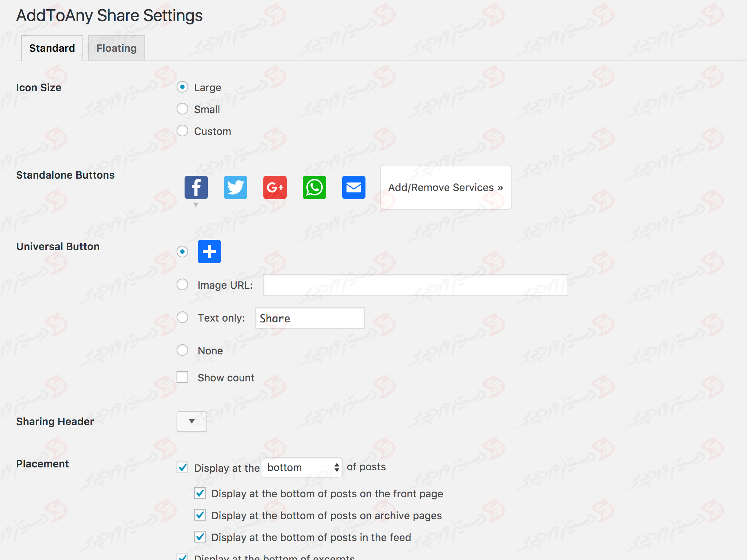
Task: Click the Email share icon
Action: 353,188
